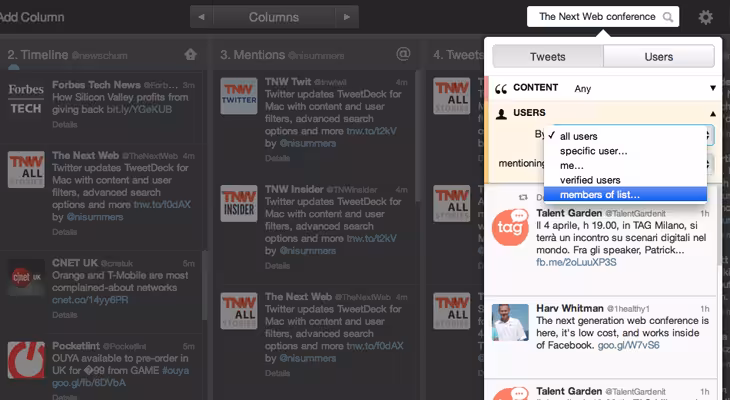This screenshot has width=730, height=400.
Task: Click Details under TNW Insider tweet
Action: click(x=277, y=265)
